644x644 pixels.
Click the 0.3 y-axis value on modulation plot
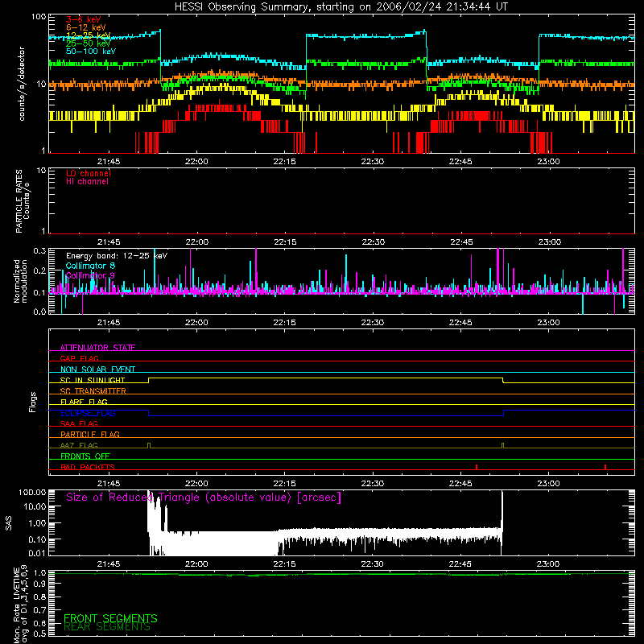click(x=39, y=250)
